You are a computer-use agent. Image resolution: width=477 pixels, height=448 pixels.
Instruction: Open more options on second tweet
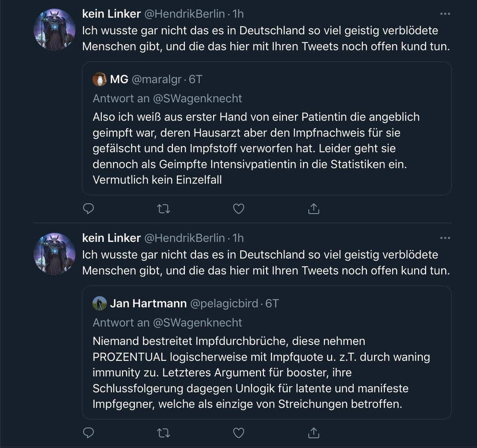[x=445, y=238]
